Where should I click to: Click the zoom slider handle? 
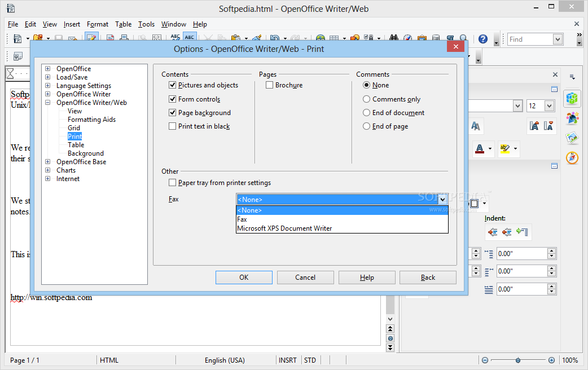pos(518,360)
